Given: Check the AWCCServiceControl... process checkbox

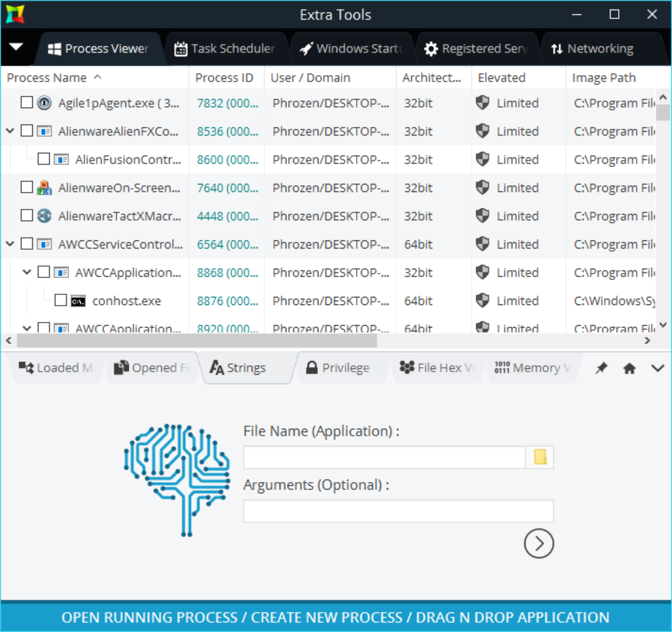Looking at the screenshot, I should (26, 244).
